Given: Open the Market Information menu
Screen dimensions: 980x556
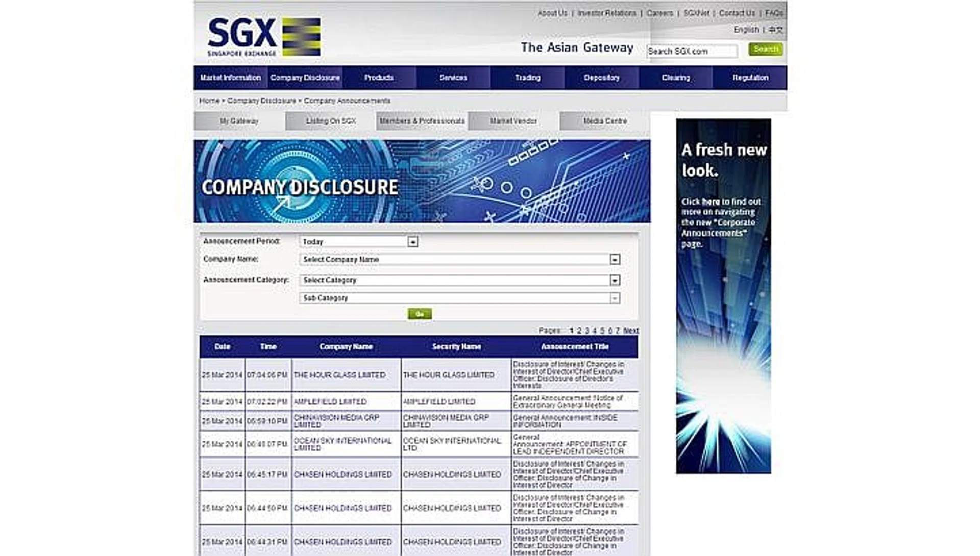Looking at the screenshot, I should pyautogui.click(x=230, y=78).
